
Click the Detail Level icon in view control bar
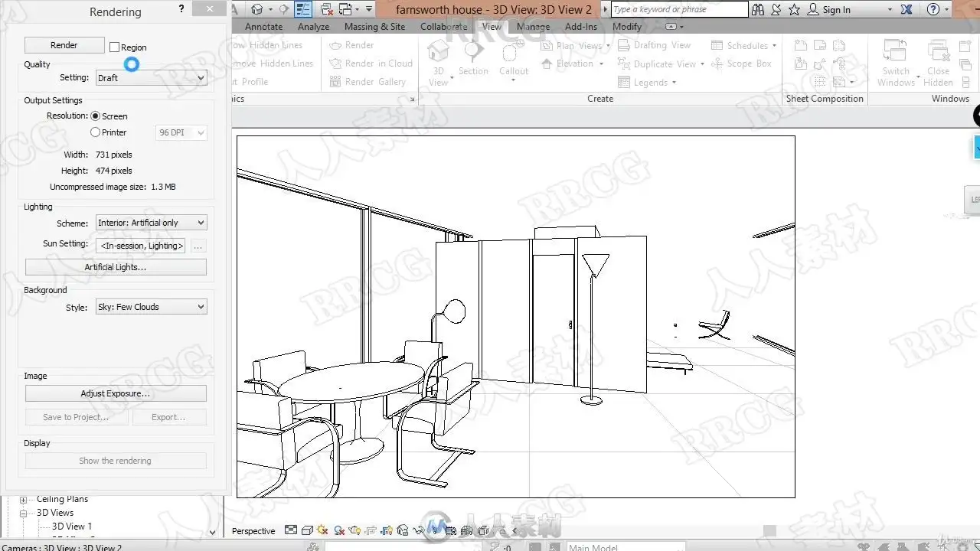[291, 530]
